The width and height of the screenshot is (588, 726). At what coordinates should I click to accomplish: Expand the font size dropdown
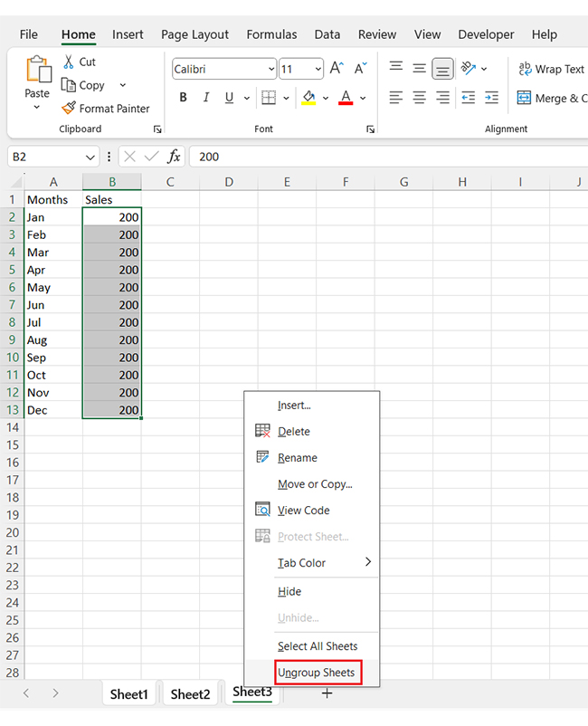[318, 70]
